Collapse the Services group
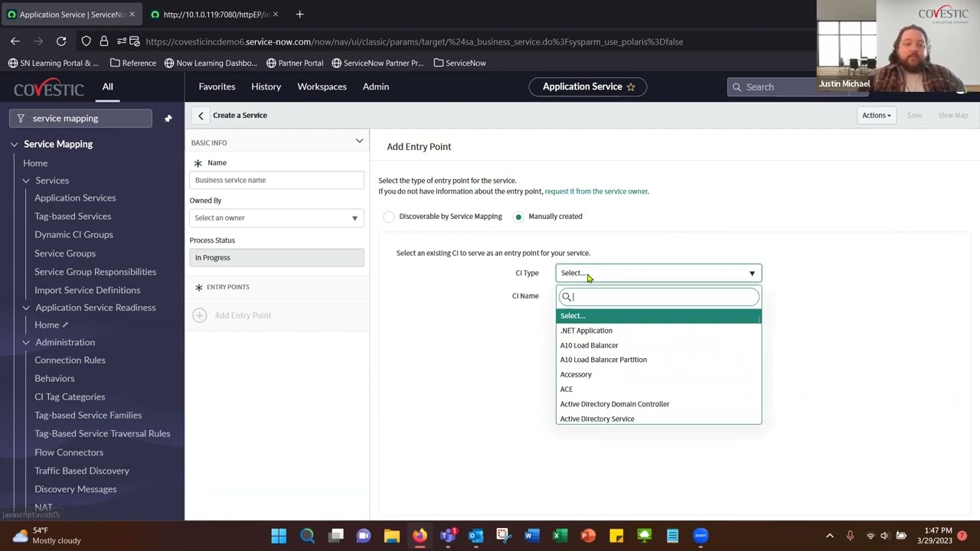 click(x=26, y=181)
